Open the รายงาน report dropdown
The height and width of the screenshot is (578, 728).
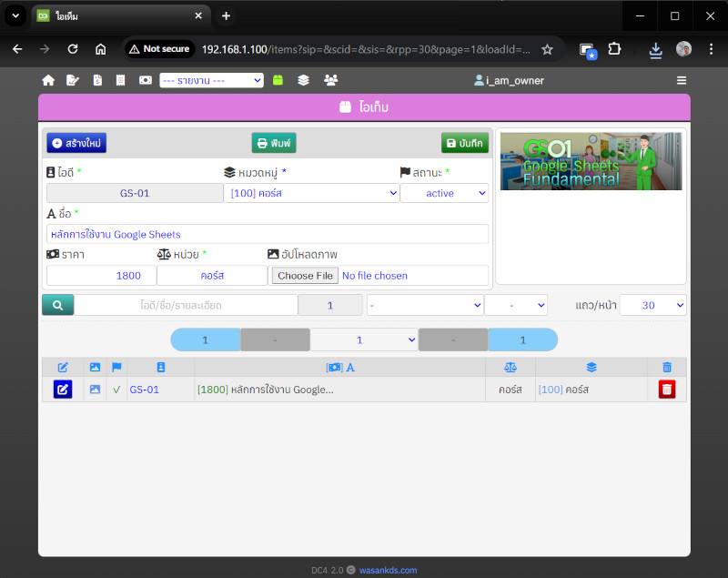click(x=211, y=80)
